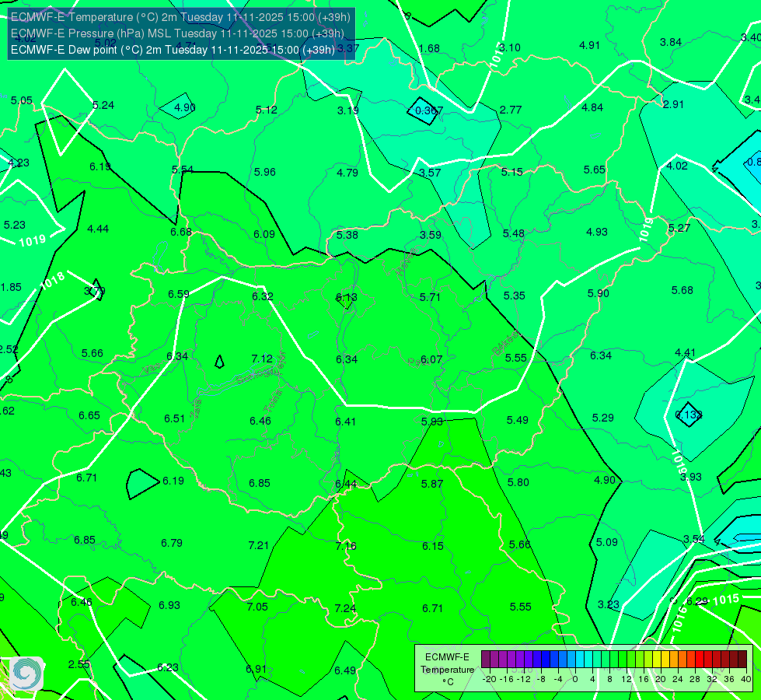The image size is (761, 700).
Task: Click the dew point value 5.29
Action: click(x=602, y=418)
